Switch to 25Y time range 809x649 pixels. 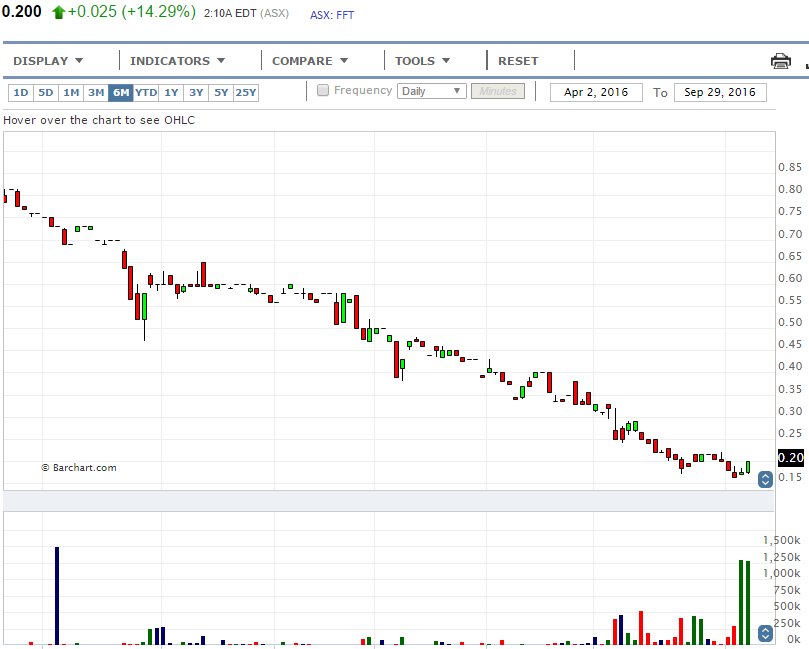tap(246, 93)
